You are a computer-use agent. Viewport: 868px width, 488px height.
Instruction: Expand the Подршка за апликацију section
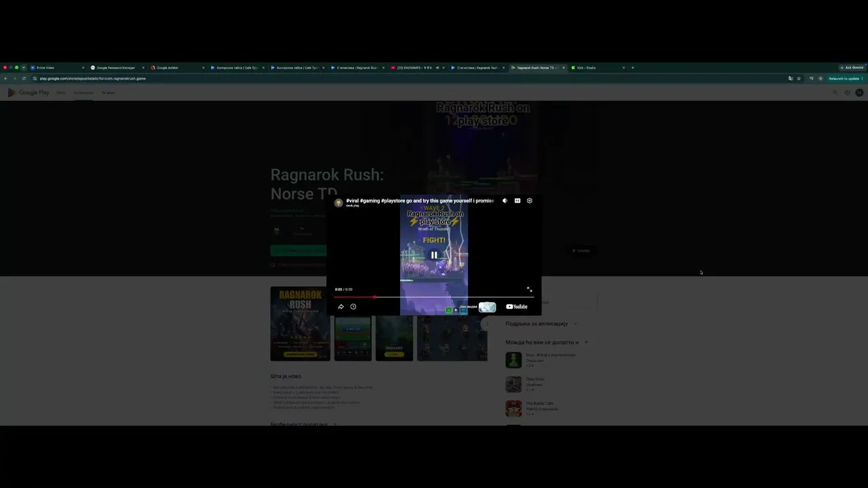point(540,323)
